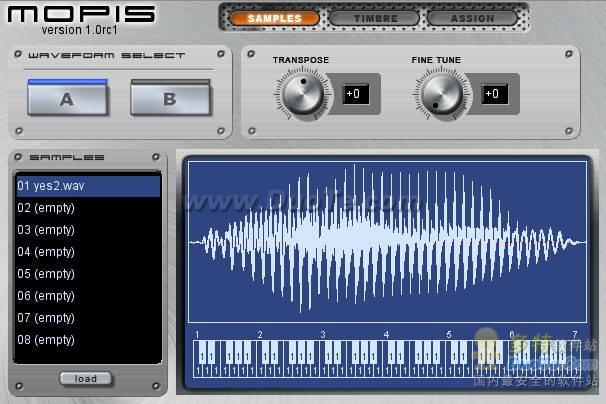Switch to the SAMPLES tab
The height and width of the screenshot is (404, 606).
click(x=274, y=18)
